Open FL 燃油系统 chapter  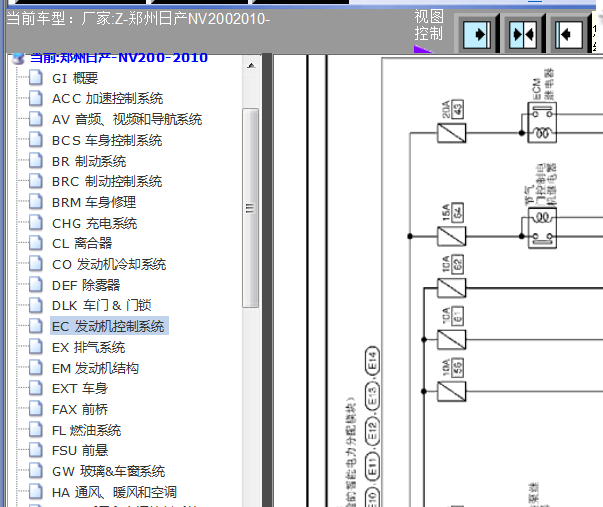coord(87,430)
